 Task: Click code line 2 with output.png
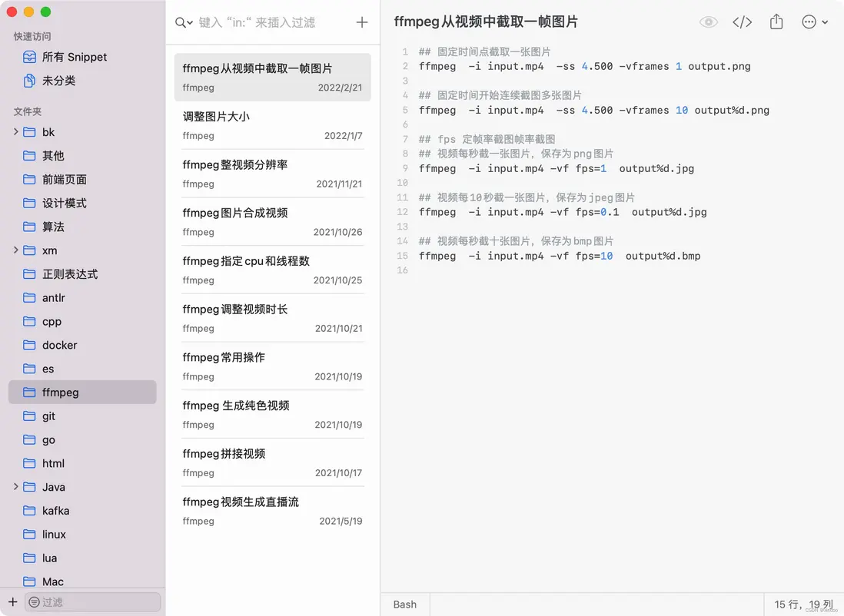point(584,66)
